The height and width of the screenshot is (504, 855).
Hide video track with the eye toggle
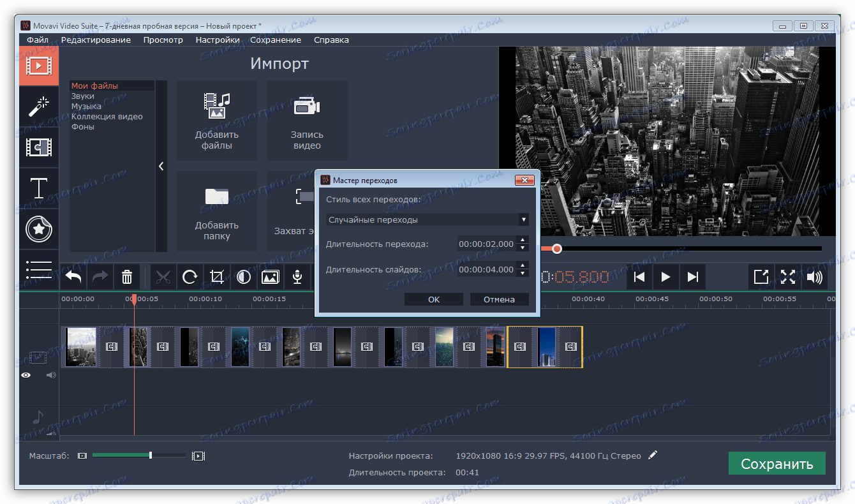(x=26, y=374)
